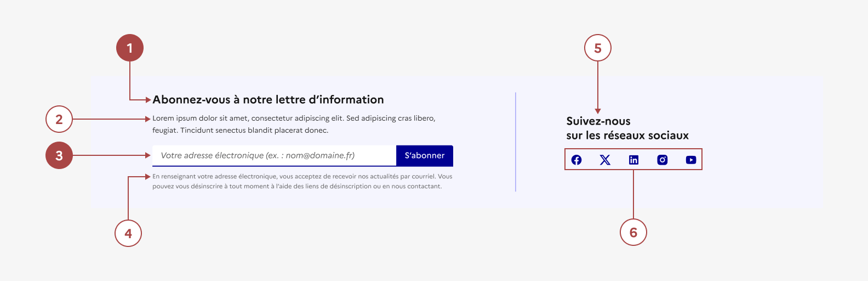Click the arrowhead pointing at the newsletter title

(x=148, y=100)
